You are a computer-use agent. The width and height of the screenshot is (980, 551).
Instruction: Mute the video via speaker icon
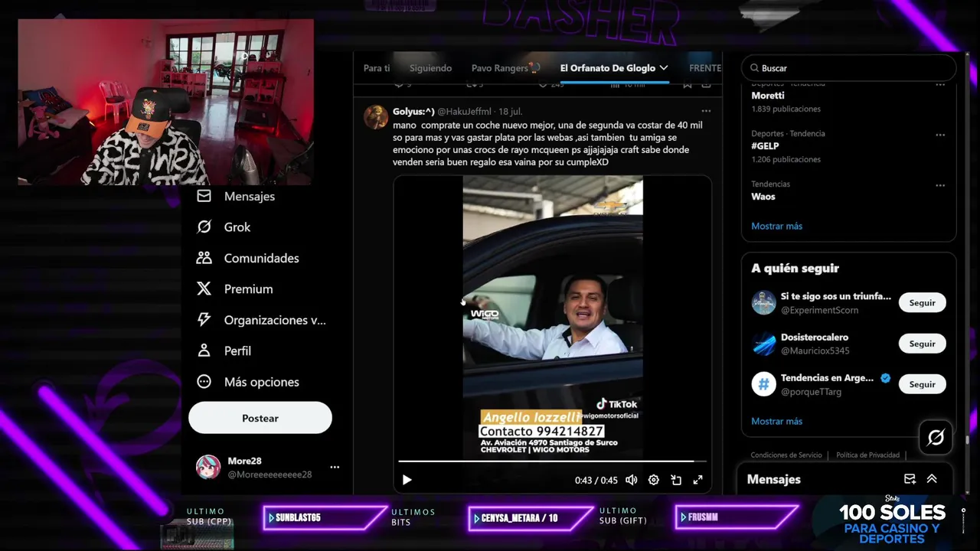(x=631, y=480)
